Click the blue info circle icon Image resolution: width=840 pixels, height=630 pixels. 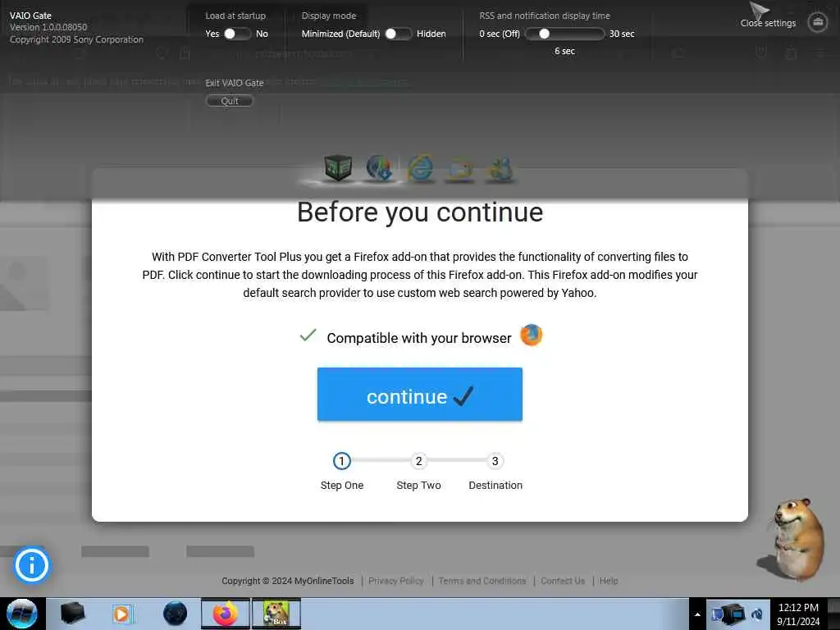(x=32, y=565)
